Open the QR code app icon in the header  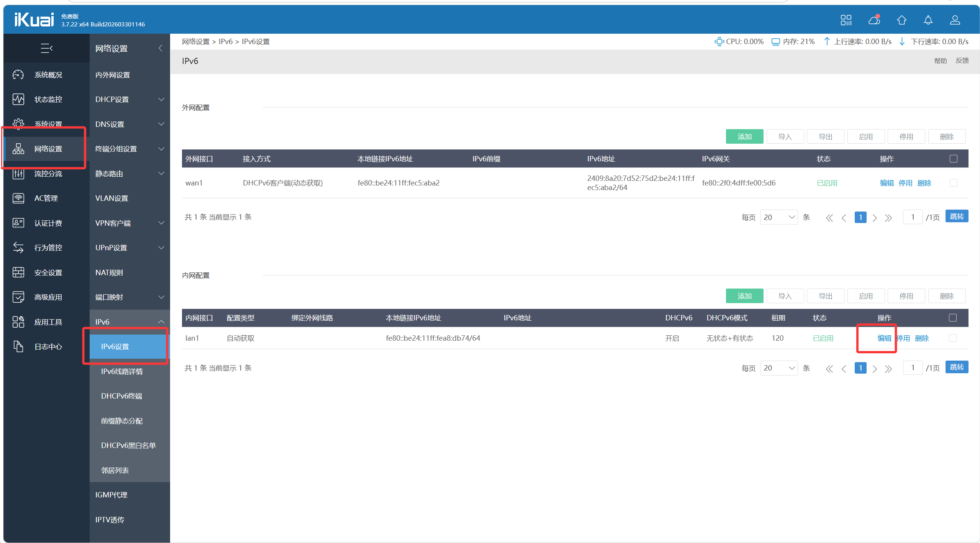(846, 20)
